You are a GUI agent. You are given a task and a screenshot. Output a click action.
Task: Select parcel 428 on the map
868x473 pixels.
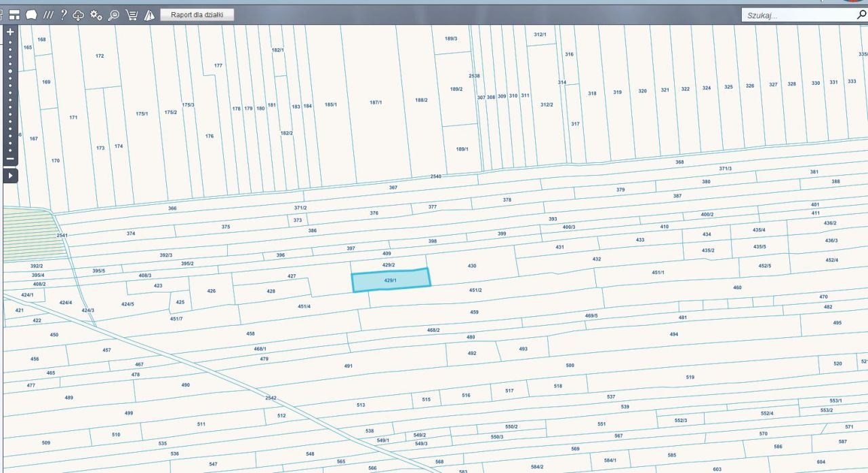tap(271, 291)
